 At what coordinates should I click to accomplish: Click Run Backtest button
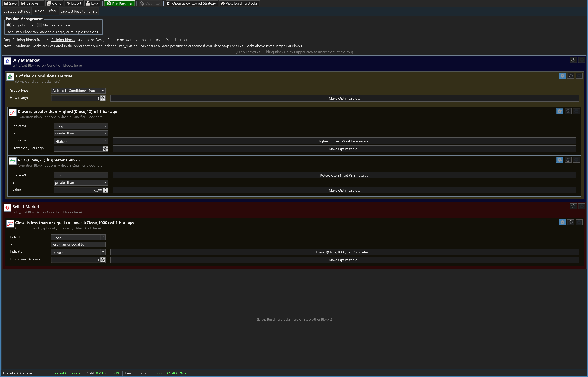point(119,3)
